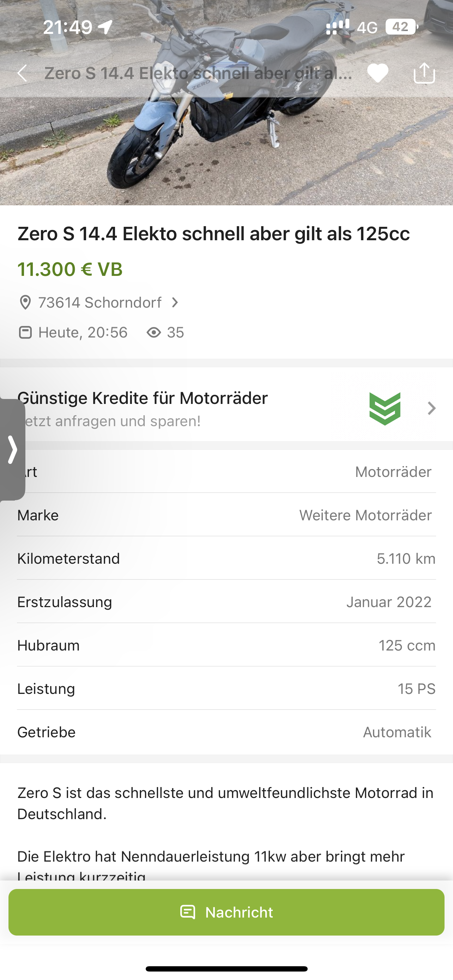
Task: Toggle the favorite heart icon
Action: [x=377, y=73]
